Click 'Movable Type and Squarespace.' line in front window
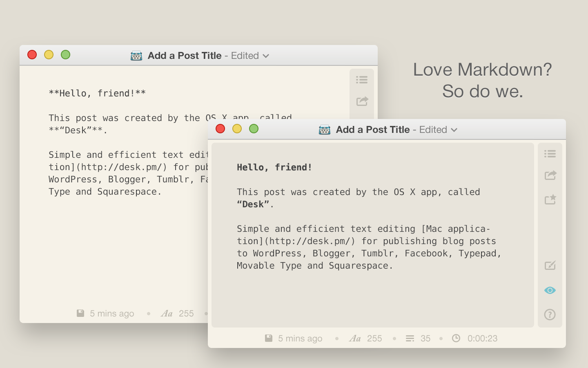588x368 pixels. click(315, 265)
